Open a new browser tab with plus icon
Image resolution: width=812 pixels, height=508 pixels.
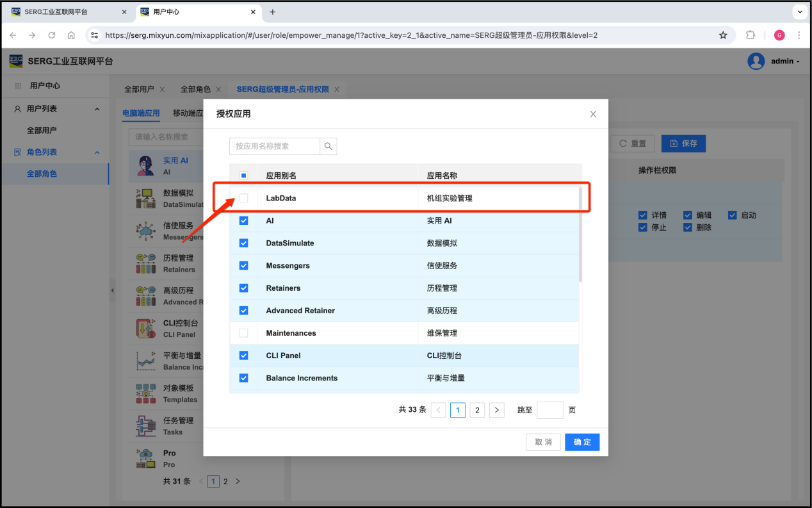coord(273,12)
